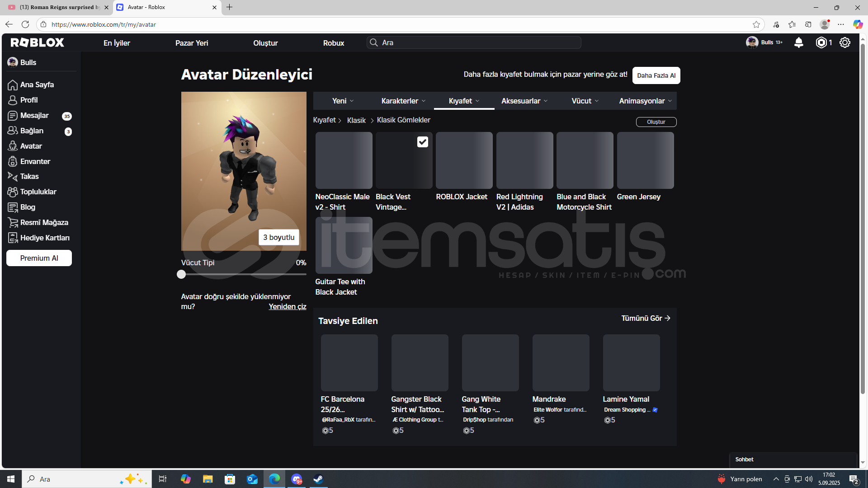Expand the Vücut dropdown
This screenshot has height=488, width=868.
[x=585, y=101]
